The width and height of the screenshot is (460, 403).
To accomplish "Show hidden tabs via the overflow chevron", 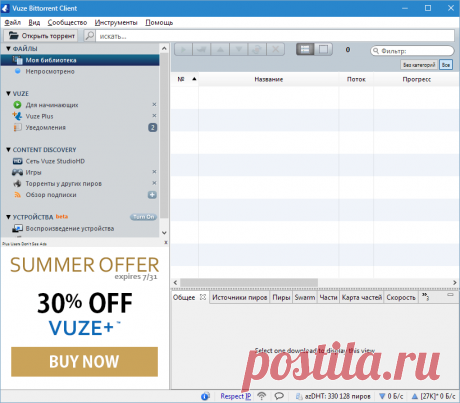I will click(x=425, y=296).
